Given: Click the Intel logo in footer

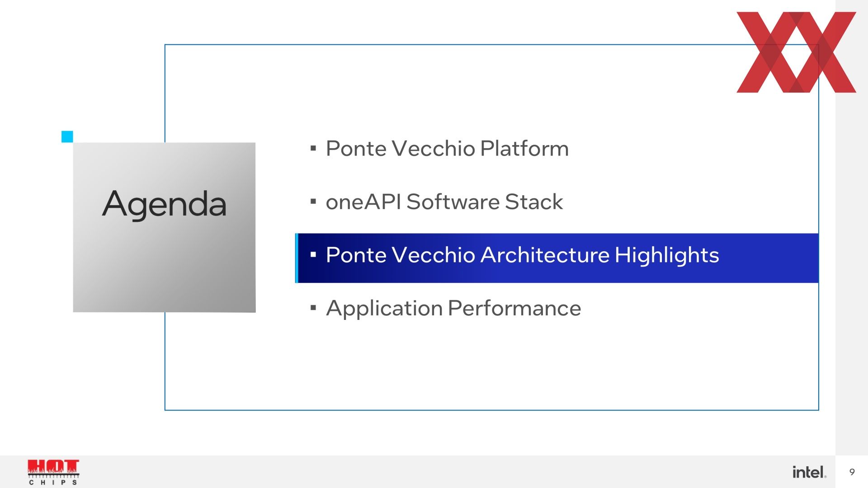Looking at the screenshot, I should pos(809,472).
